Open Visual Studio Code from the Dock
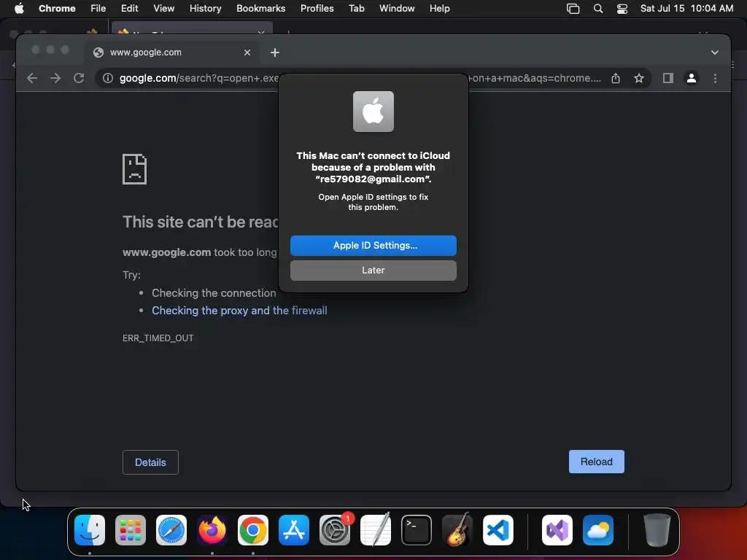This screenshot has height=560, width=747. click(498, 530)
